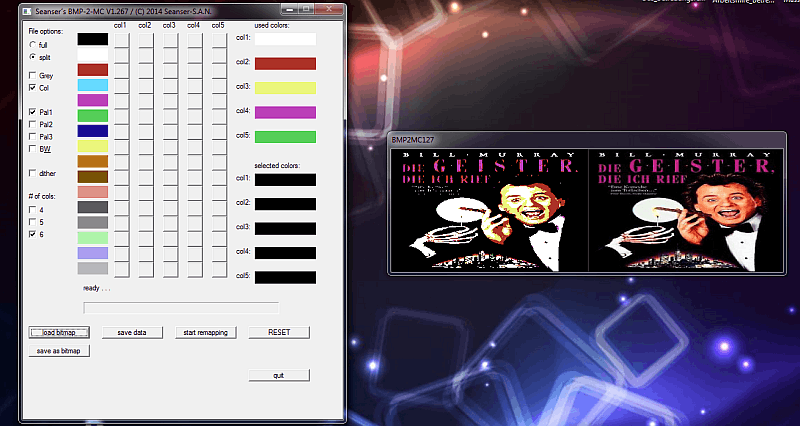Hit the RESET button

279,333
